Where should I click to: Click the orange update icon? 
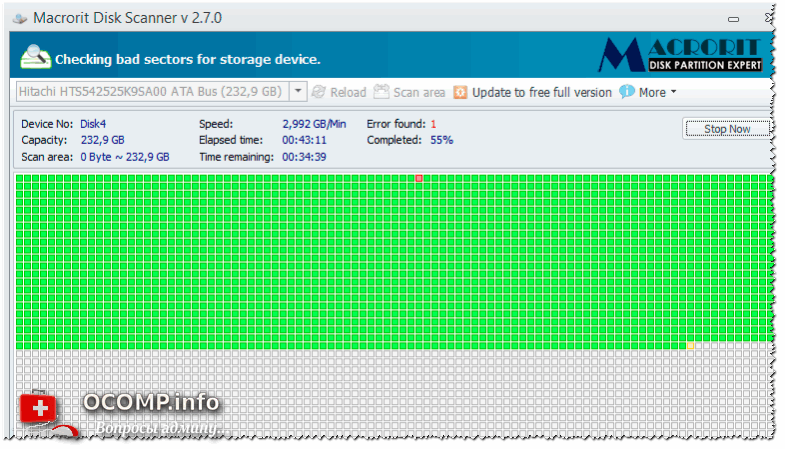[x=460, y=92]
